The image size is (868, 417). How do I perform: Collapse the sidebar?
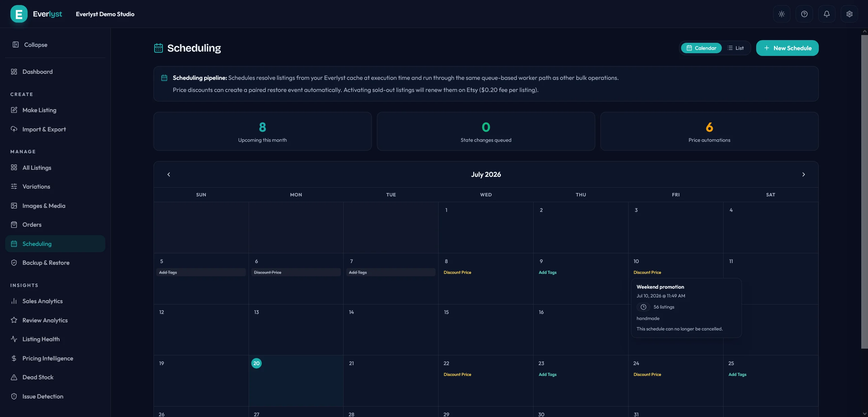[55, 44]
